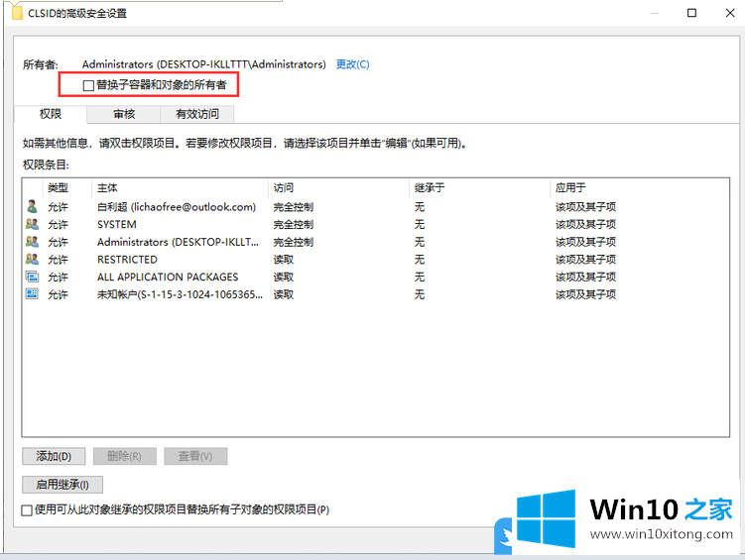Sort by the 访问 column header

coord(338,188)
